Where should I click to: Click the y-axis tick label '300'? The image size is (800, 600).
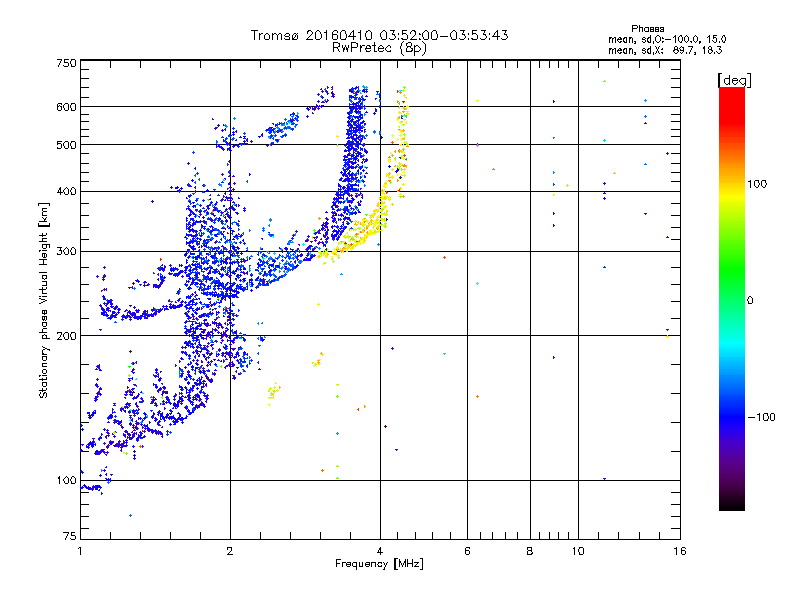tap(66, 252)
